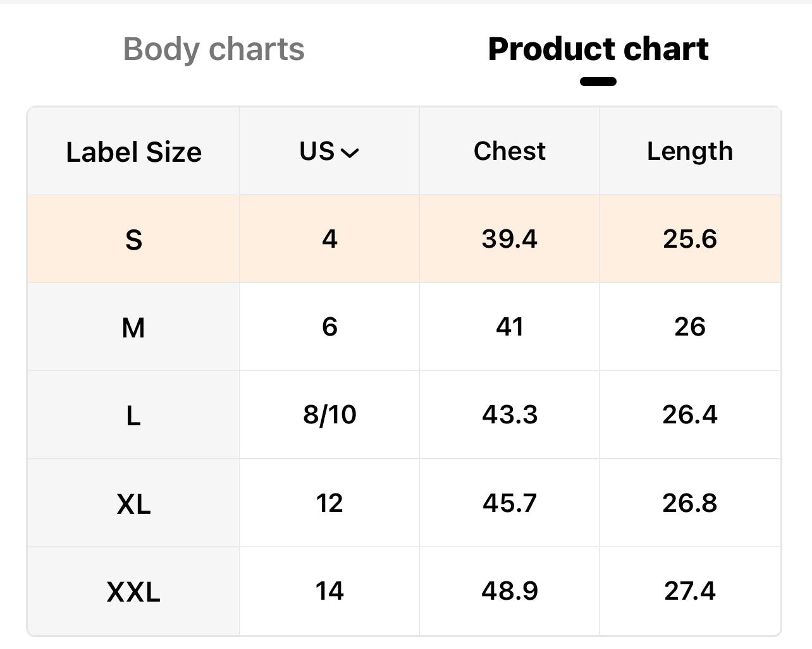
Task: Select the Product chart tab
Action: pos(598,49)
